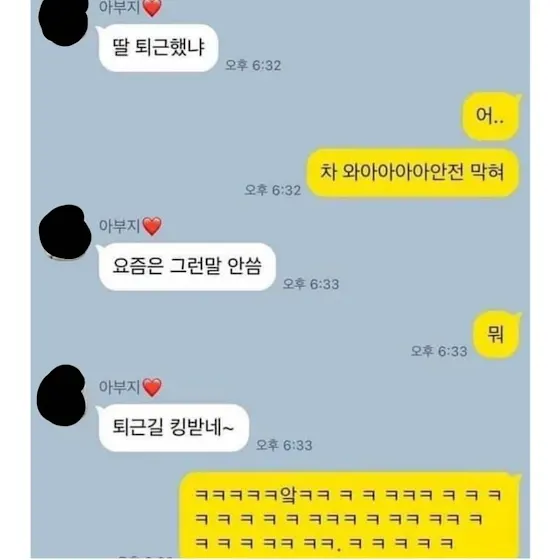Select the yellow '뭐' reply bubble
Screen dimensions: 560x560
pyautogui.click(x=496, y=335)
